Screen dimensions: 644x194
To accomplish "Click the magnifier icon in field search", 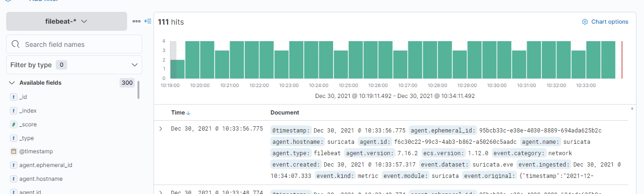I will pyautogui.click(x=15, y=44).
